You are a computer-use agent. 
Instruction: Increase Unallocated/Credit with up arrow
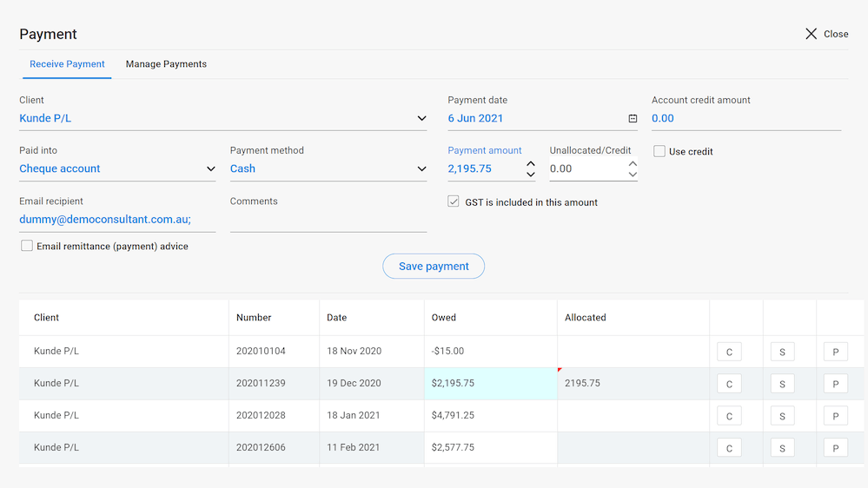coord(633,164)
